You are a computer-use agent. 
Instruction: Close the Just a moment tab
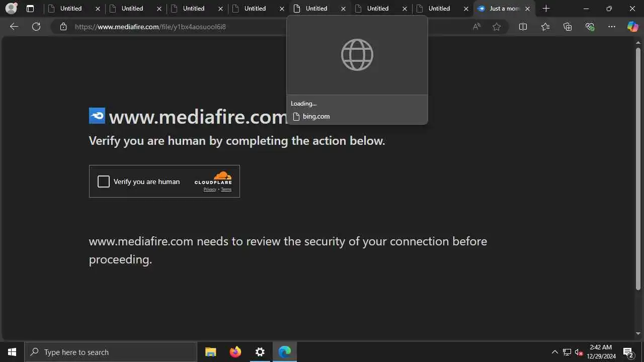pyautogui.click(x=527, y=9)
